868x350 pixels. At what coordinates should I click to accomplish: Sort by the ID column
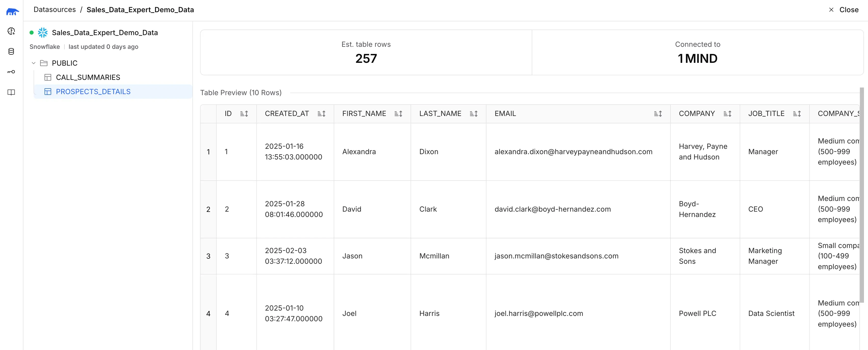coord(244,114)
